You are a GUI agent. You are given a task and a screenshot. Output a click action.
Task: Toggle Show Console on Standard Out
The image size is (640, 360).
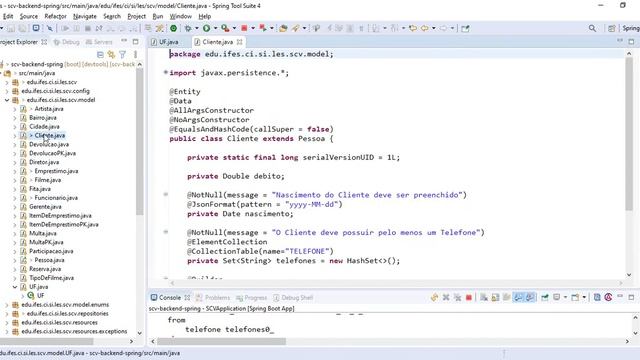[518, 298]
